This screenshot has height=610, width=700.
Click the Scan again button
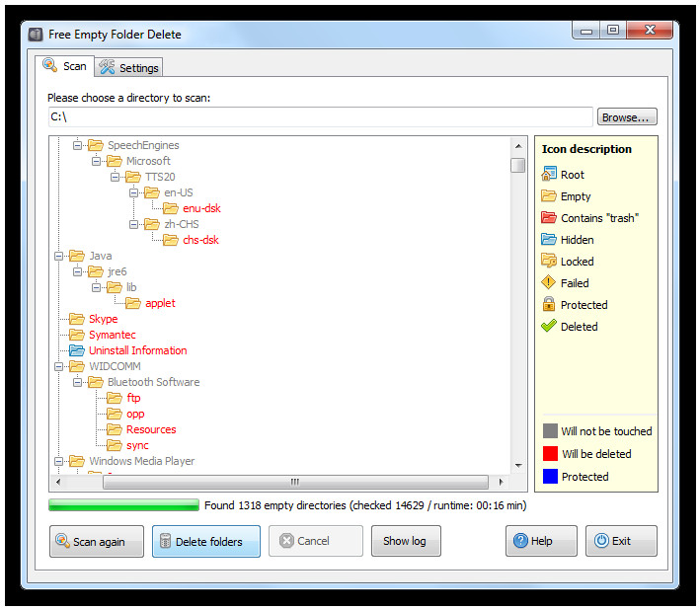click(x=97, y=541)
